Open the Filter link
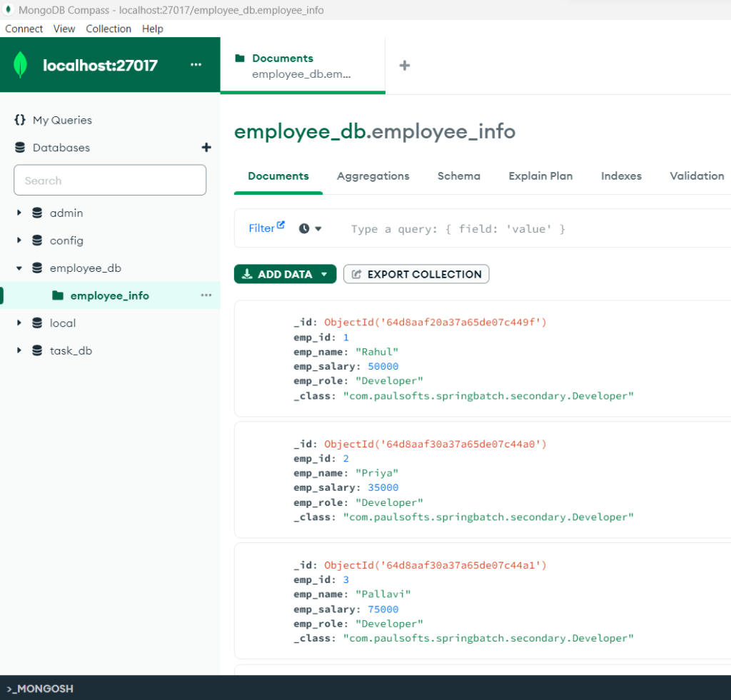The image size is (731, 700). click(x=261, y=227)
